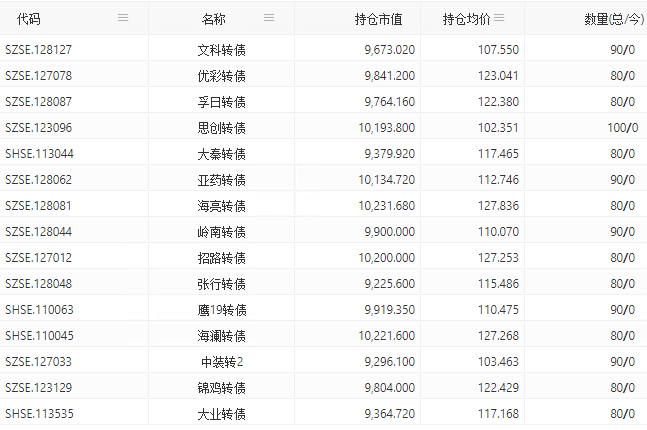Select market value 10,221.600
This screenshot has height=430, width=647.
[x=387, y=335]
